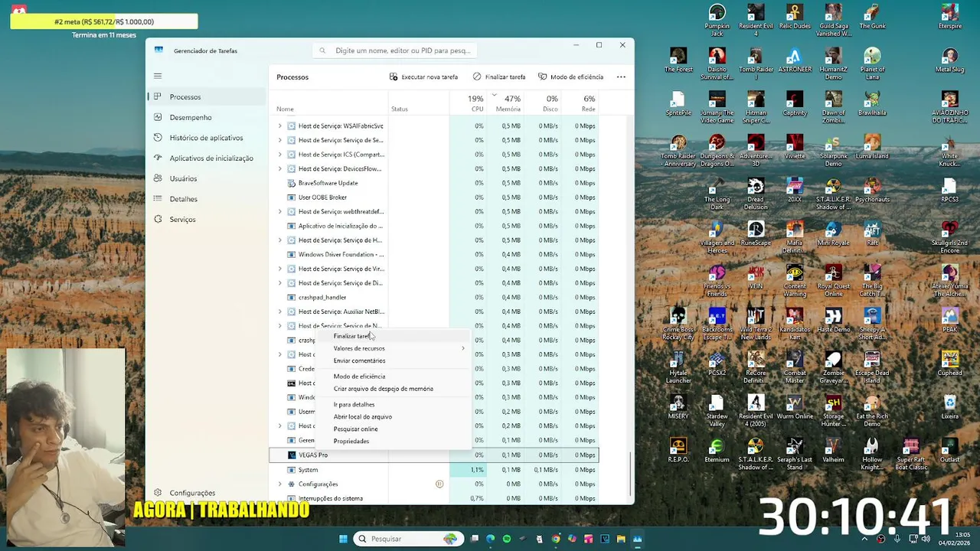Open the Windows Start menu
This screenshot has height=551, width=980.
point(343,539)
